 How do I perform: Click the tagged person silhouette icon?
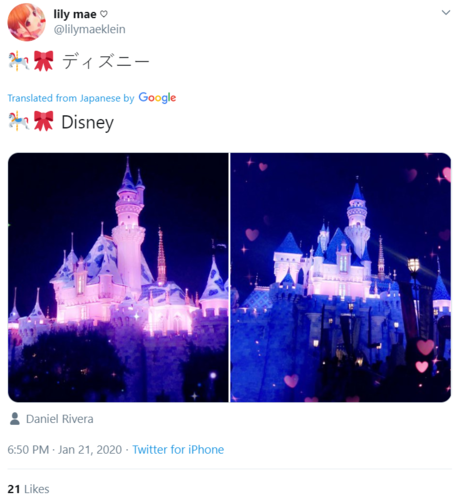[x=15, y=419]
